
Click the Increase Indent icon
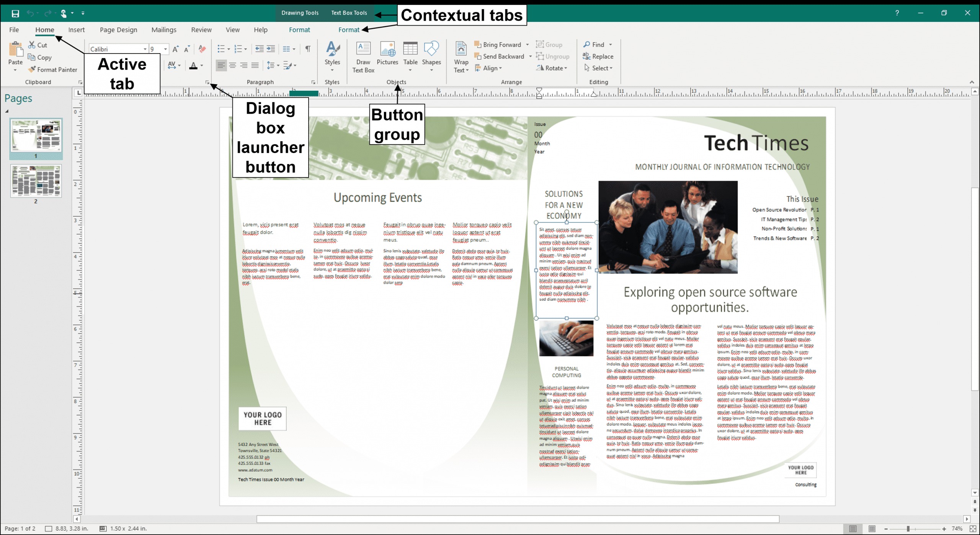pos(271,49)
